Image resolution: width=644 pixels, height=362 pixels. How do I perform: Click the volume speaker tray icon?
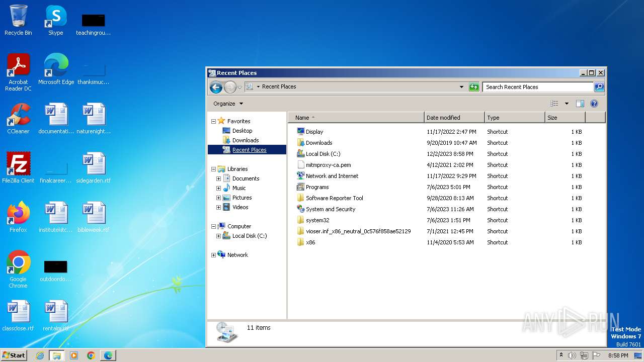coord(572,355)
